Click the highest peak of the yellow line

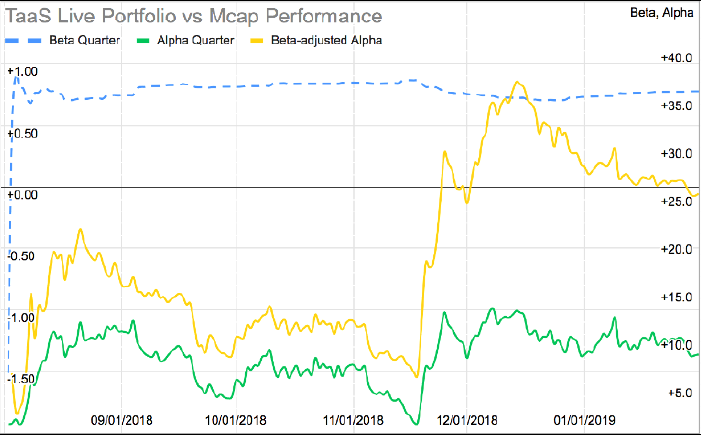tap(516, 83)
